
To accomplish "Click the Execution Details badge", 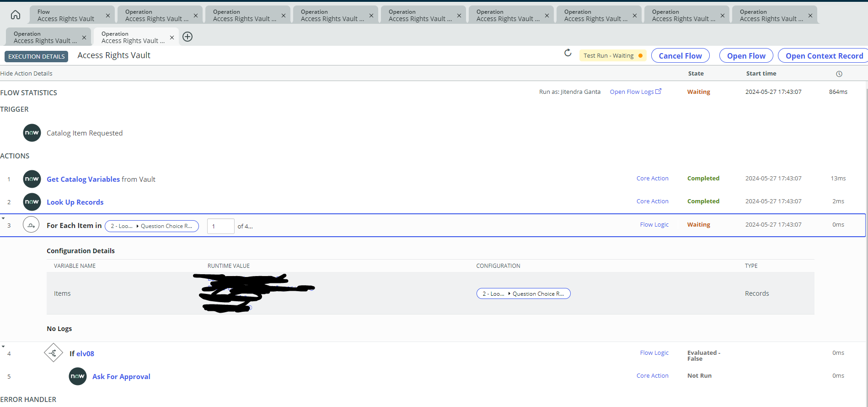I will (x=37, y=56).
